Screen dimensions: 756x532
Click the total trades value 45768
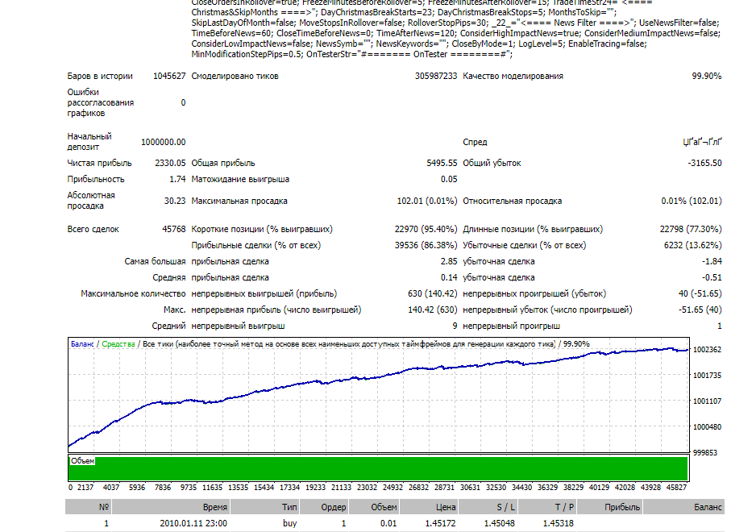coord(173,229)
